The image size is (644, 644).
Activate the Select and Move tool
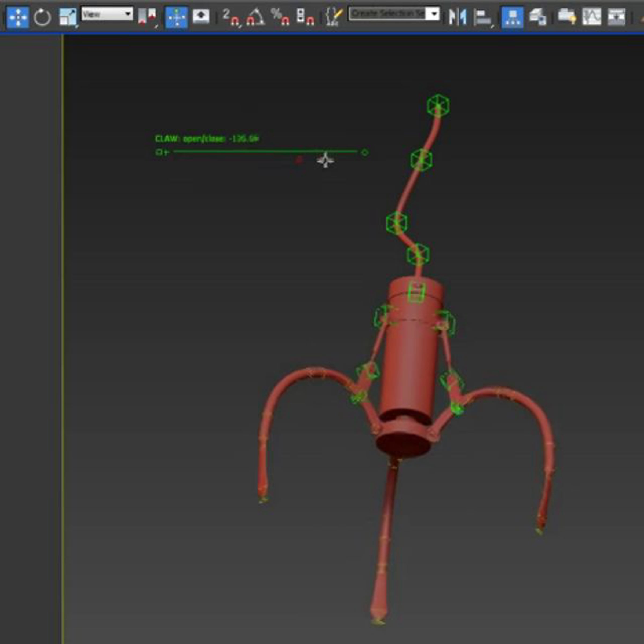(x=17, y=17)
